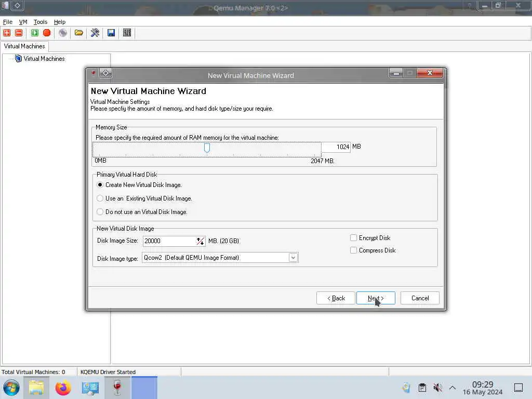Open the wrench and hammer tools icon
The image size is (532, 399).
pyautogui.click(x=95, y=33)
